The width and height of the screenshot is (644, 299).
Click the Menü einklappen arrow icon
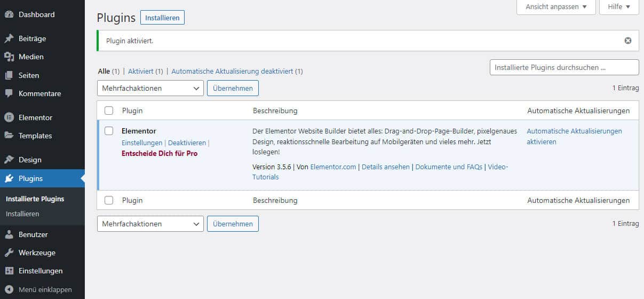pyautogui.click(x=9, y=289)
